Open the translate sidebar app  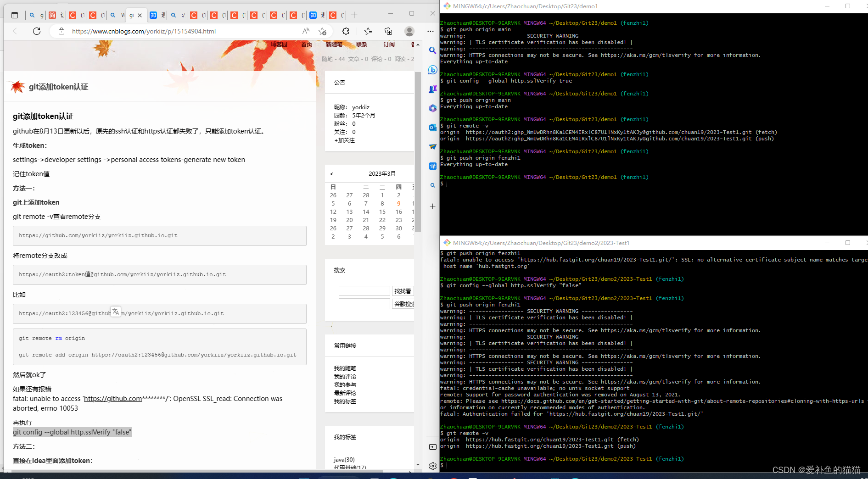432,166
